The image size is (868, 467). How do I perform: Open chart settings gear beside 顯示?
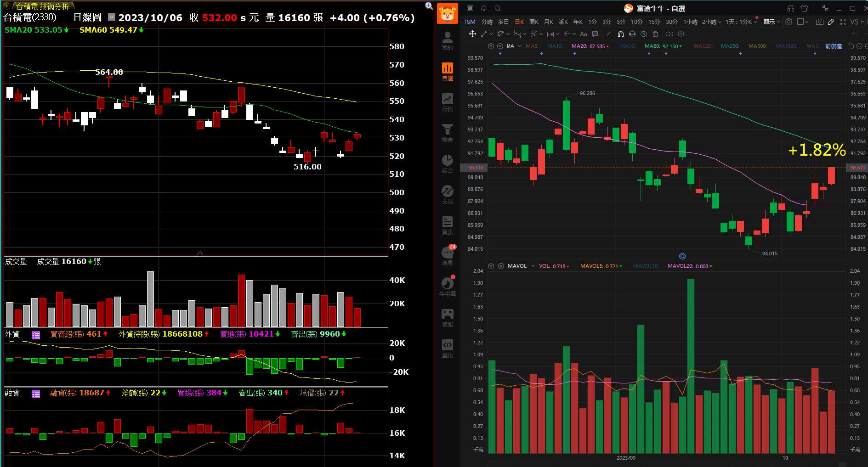pos(789,22)
